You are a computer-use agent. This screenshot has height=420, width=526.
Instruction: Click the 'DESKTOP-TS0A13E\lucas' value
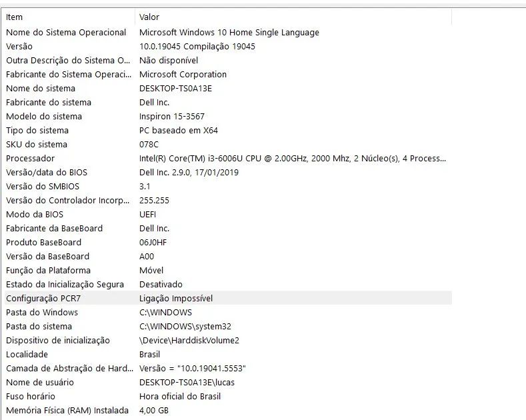[187, 383]
